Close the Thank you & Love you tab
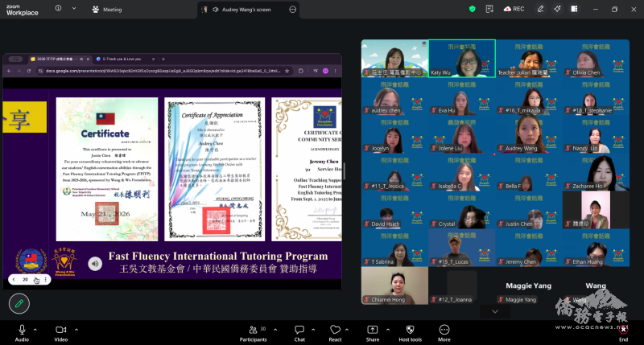Screen dimensions: 644x345 pos(154,59)
